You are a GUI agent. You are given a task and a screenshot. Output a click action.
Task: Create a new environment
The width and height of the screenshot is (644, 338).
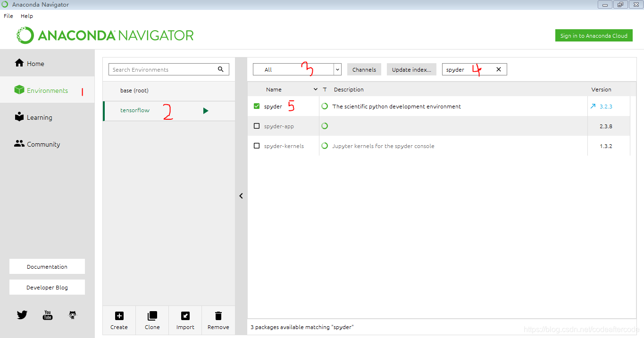click(x=119, y=320)
